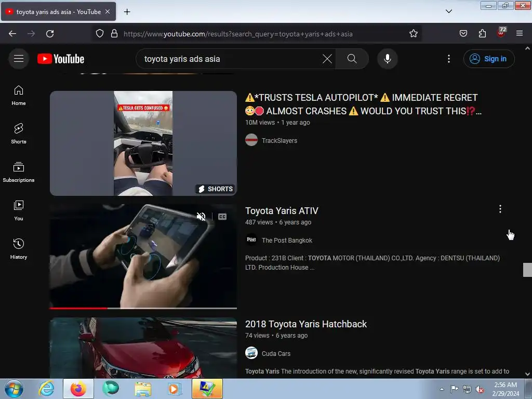
Task: Open tracking protection shield icon
Action: [x=100, y=34]
